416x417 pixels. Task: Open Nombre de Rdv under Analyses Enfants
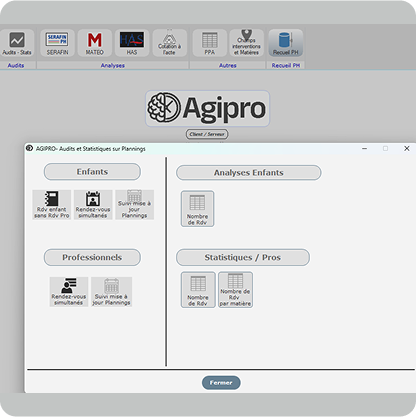[x=197, y=209]
